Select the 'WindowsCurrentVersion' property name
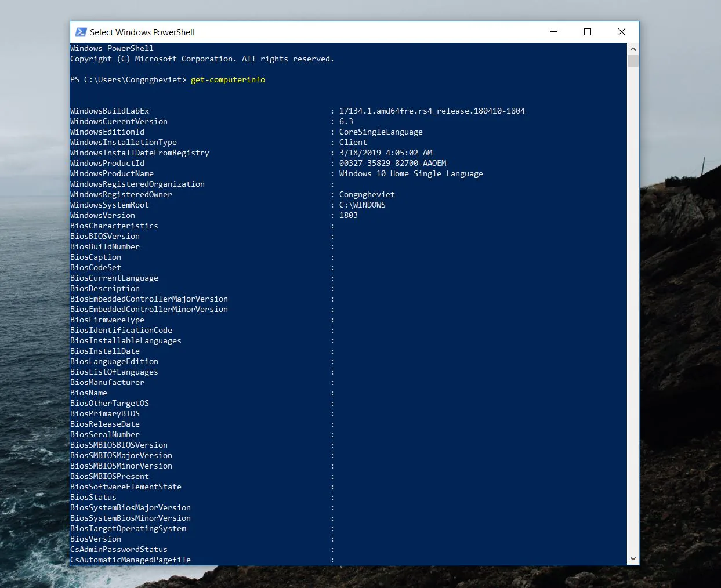Viewport: 721px width, 588px height. (119, 122)
